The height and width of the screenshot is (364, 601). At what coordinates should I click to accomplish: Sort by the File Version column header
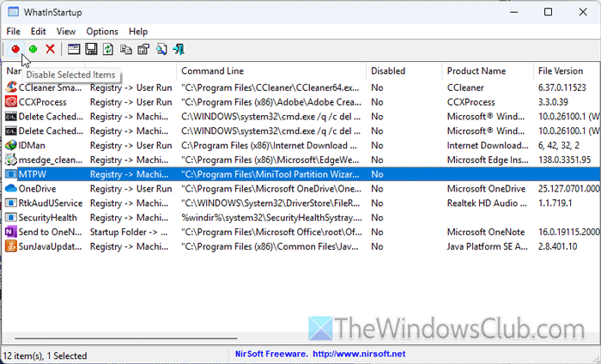click(567, 71)
